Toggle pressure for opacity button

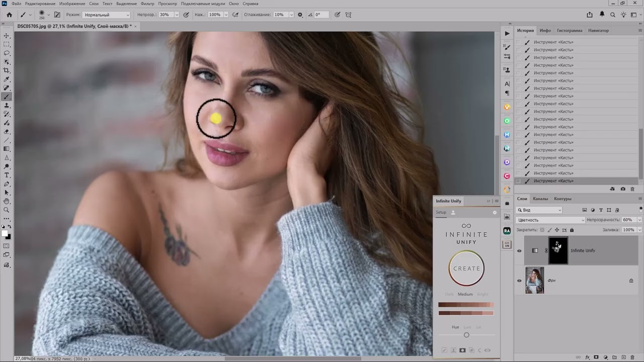(186, 15)
